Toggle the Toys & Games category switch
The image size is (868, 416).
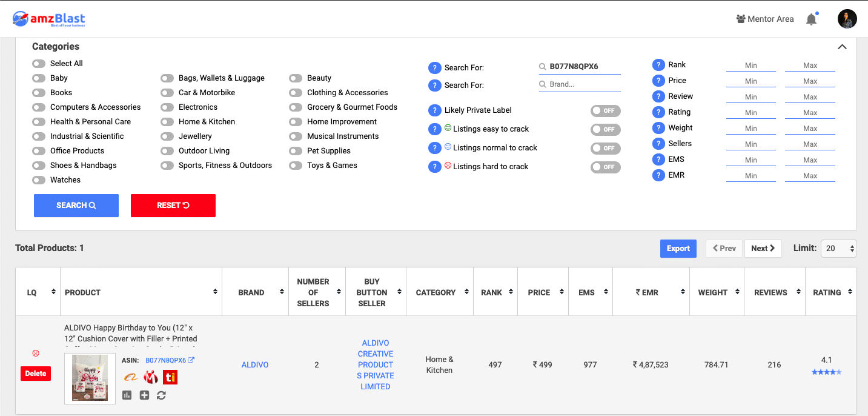(296, 166)
